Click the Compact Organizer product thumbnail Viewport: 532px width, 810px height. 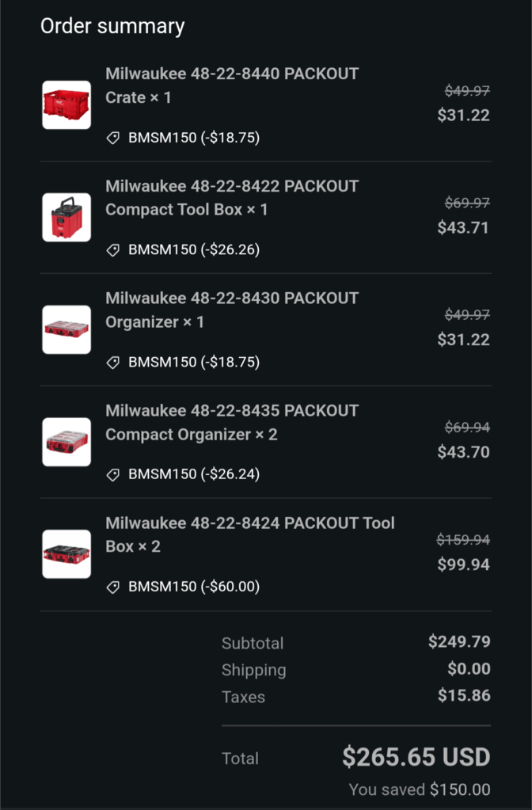tap(66, 442)
